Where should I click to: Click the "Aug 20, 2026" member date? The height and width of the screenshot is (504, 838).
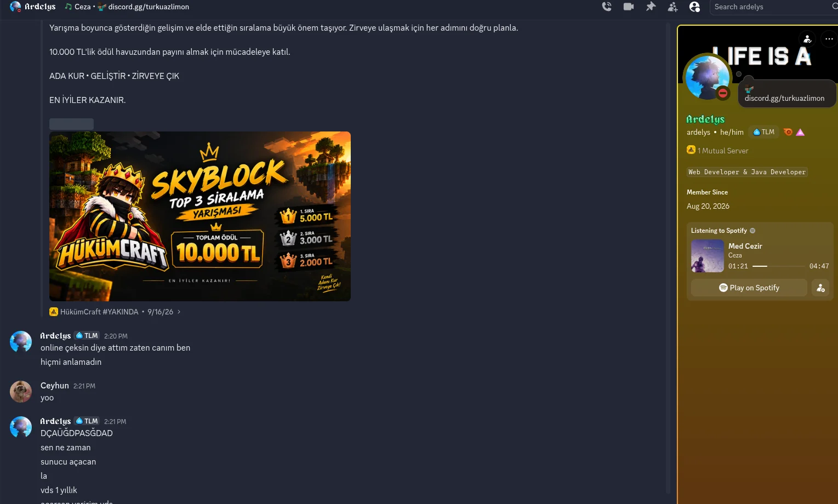coord(708,206)
